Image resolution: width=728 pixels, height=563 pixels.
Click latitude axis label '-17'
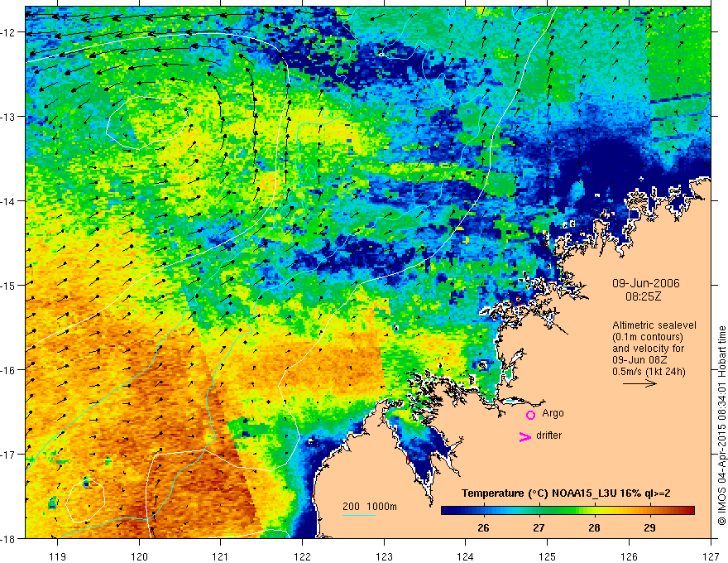[9, 455]
